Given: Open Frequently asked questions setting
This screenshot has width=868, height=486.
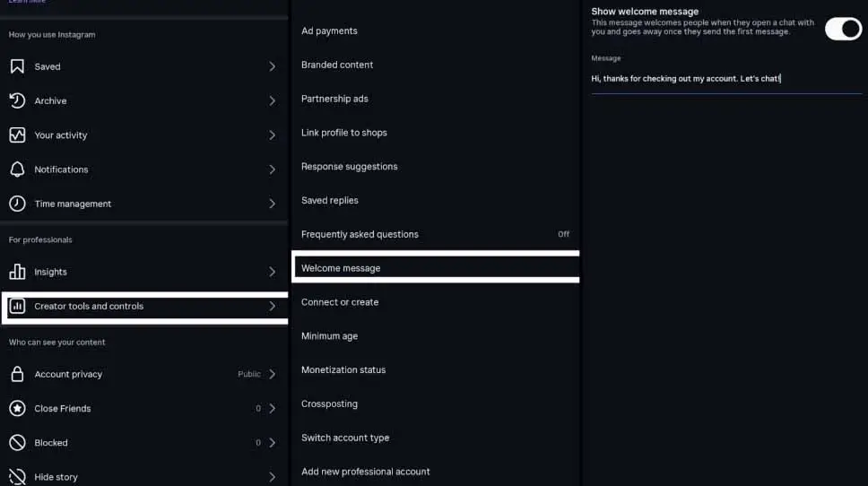Looking at the screenshot, I should click(360, 234).
